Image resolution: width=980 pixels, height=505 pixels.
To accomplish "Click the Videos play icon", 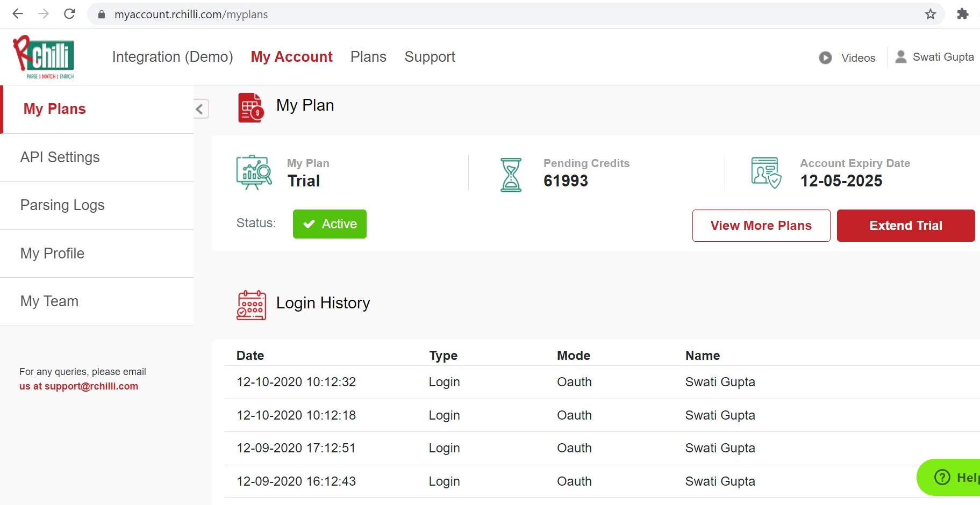I will pos(825,57).
